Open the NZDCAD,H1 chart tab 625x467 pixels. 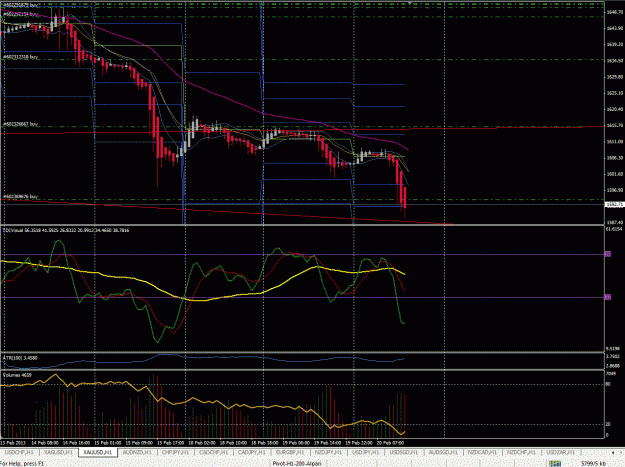(x=482, y=452)
